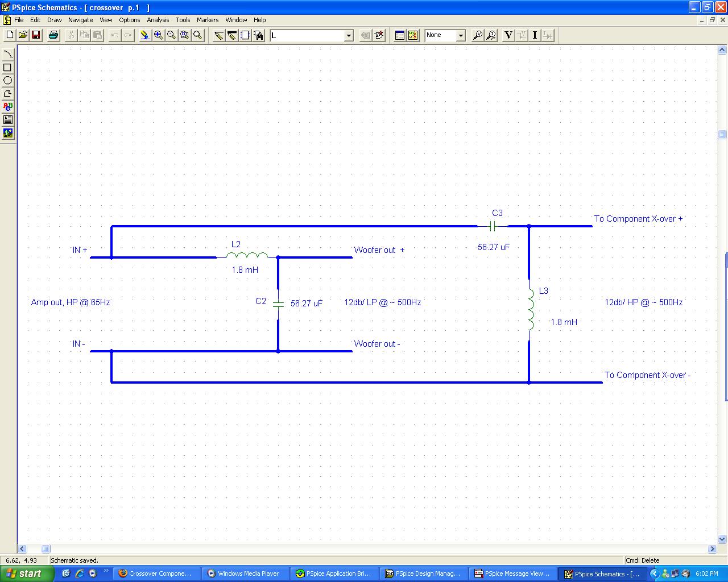Click the Insert Picture tool
Screen dimensions: 728x582
click(x=8, y=133)
